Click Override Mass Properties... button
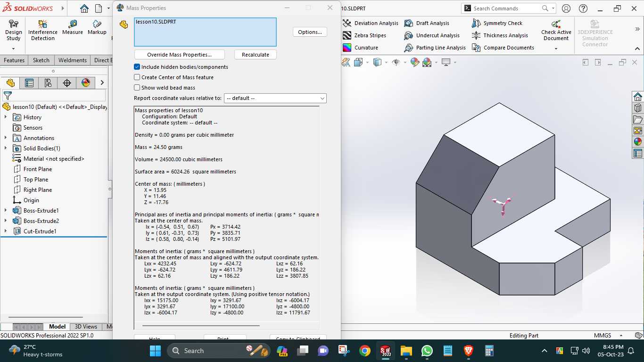 (180, 55)
